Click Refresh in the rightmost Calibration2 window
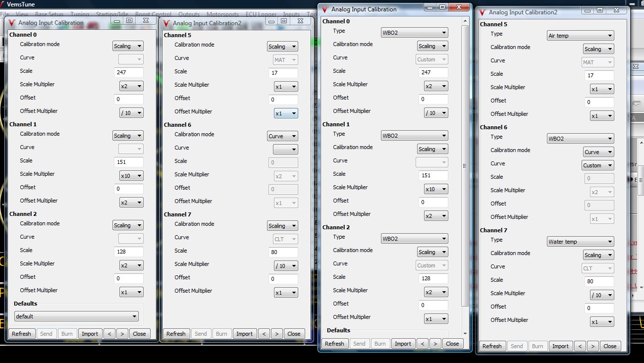This screenshot has height=363, width=644. [x=492, y=346]
